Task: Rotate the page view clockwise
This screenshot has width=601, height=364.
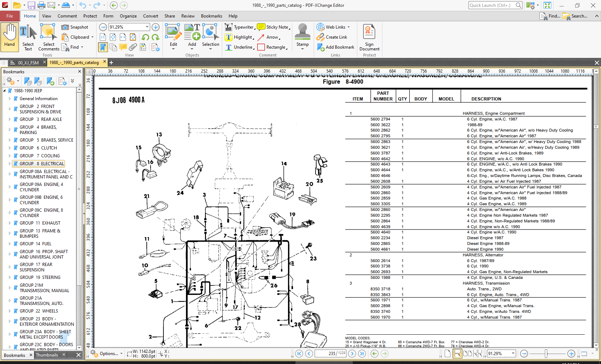Action: (x=155, y=37)
